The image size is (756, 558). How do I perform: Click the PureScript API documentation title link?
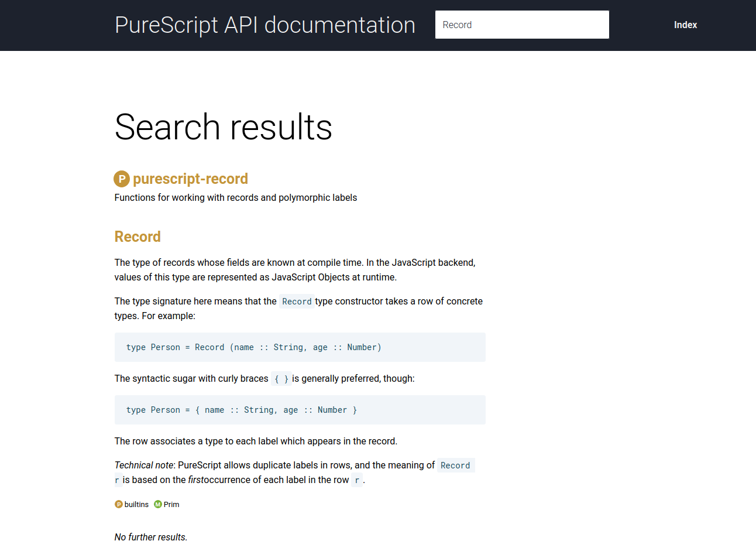click(264, 25)
